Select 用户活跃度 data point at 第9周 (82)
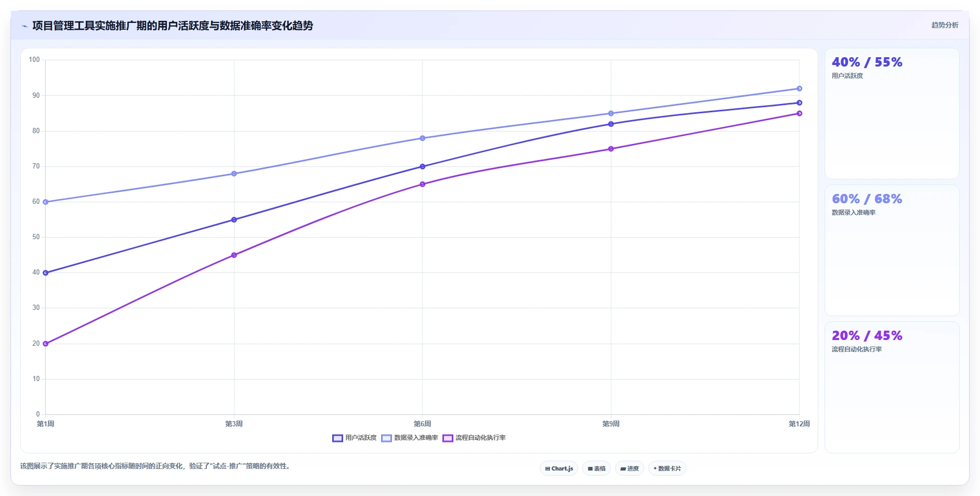Image resolution: width=980 pixels, height=496 pixels. 611,124
